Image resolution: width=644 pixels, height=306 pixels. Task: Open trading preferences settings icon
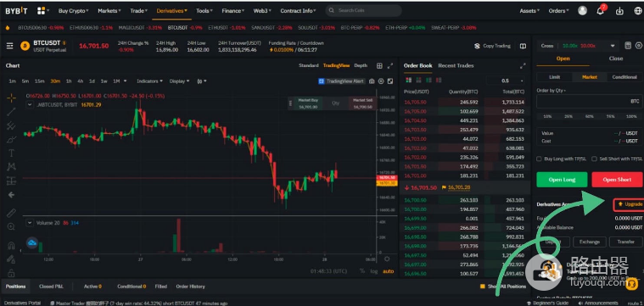point(639,46)
